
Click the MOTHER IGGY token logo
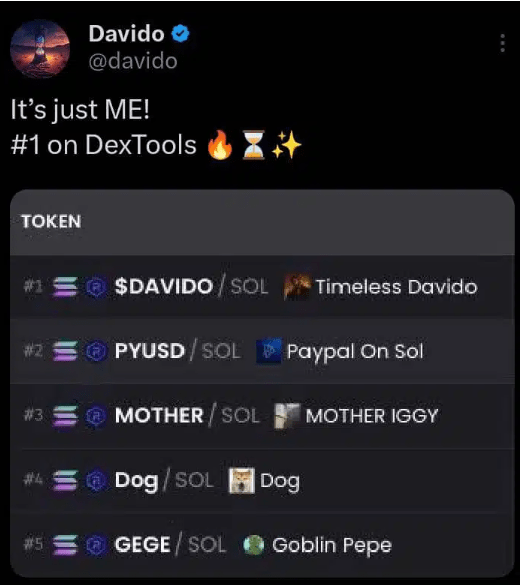[287, 416]
